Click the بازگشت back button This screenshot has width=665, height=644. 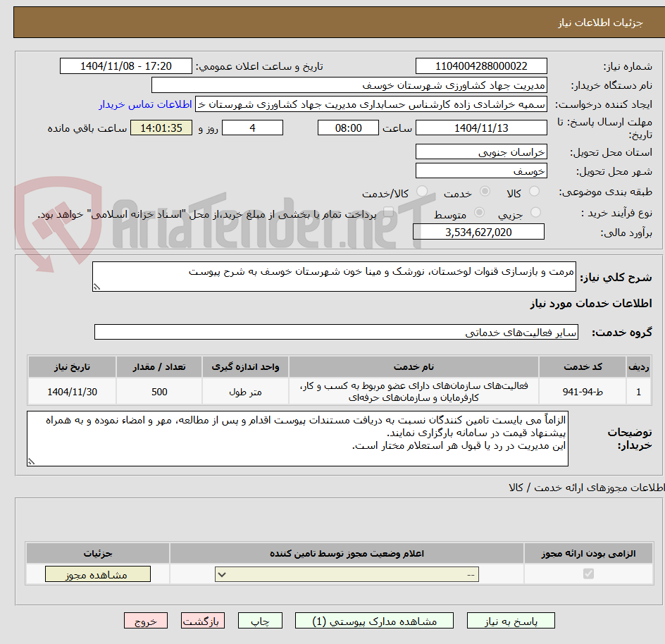click(x=203, y=621)
